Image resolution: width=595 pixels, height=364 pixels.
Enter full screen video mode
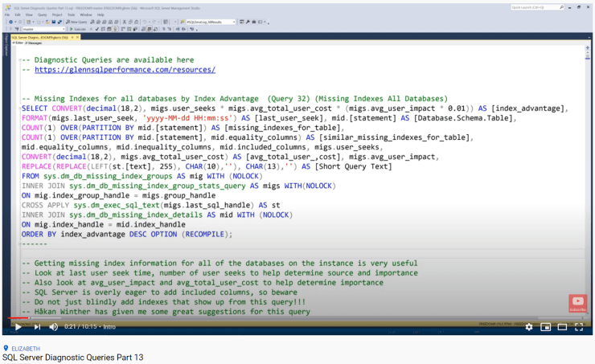[x=579, y=327]
